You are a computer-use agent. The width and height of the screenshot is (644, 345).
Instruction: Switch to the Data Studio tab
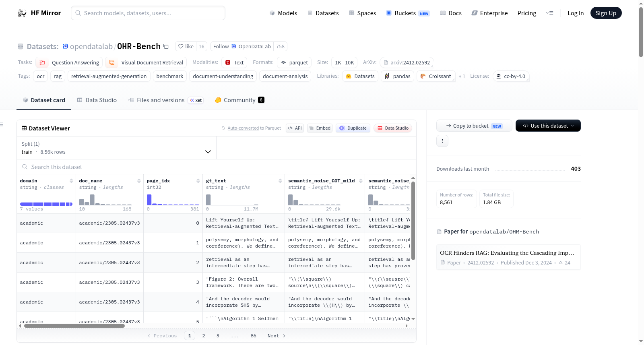coord(97,100)
